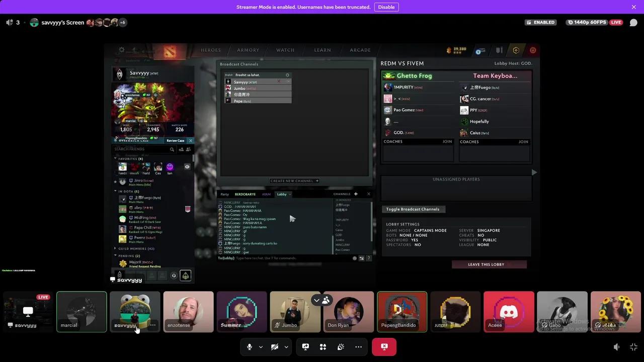Open the shards balance
This screenshot has height=362, width=644.
point(457,50)
